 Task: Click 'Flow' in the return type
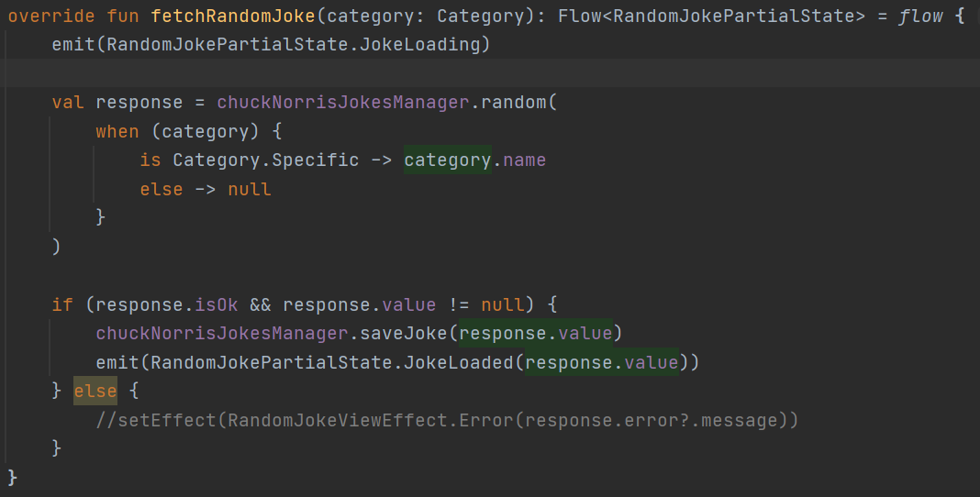[579, 17]
